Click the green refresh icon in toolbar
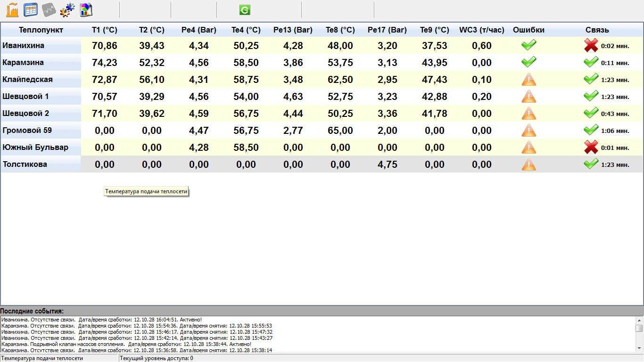The image size is (644, 362). 245,10
